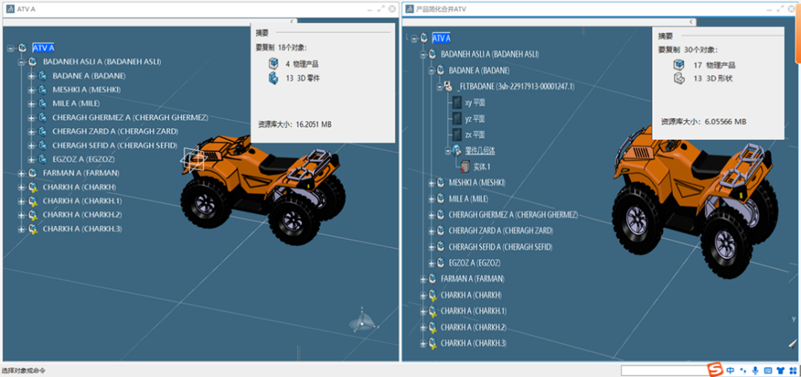Click the 实体.1 solid body icon
Image resolution: width=801 pixels, height=377 pixels.
[x=465, y=167]
